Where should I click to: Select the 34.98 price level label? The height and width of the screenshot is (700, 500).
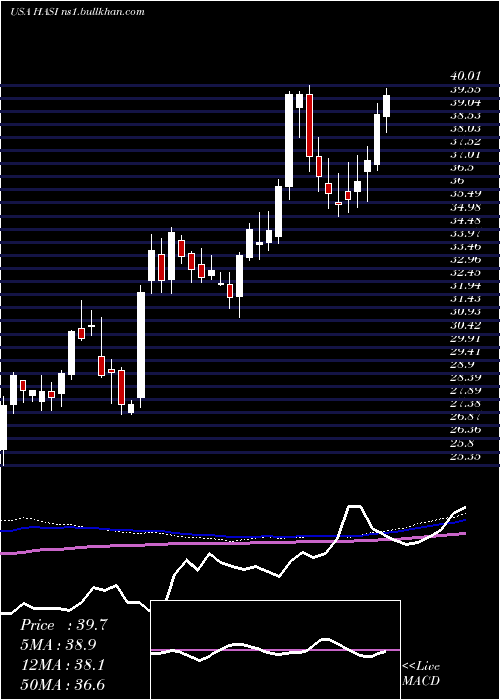[x=466, y=207]
